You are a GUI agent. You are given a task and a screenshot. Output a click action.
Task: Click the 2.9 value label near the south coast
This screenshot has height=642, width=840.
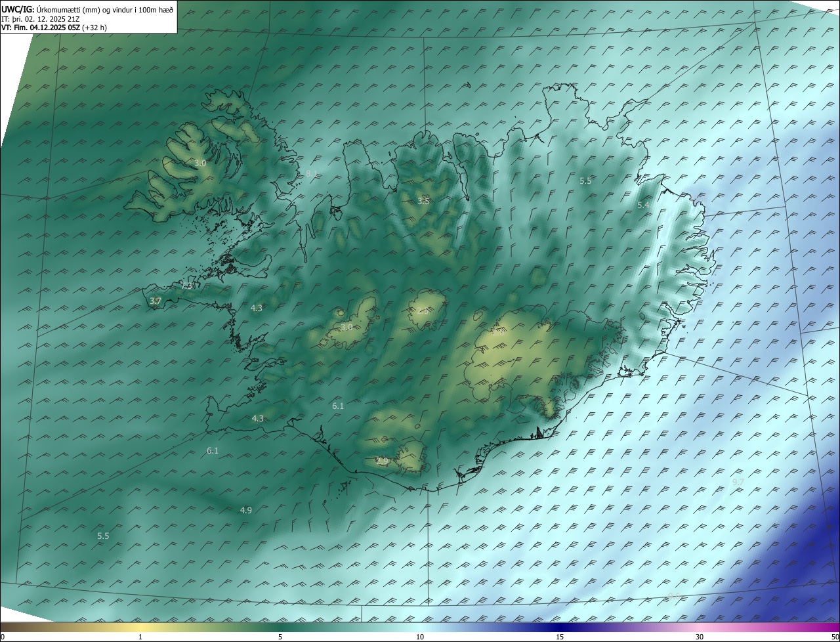point(382,462)
